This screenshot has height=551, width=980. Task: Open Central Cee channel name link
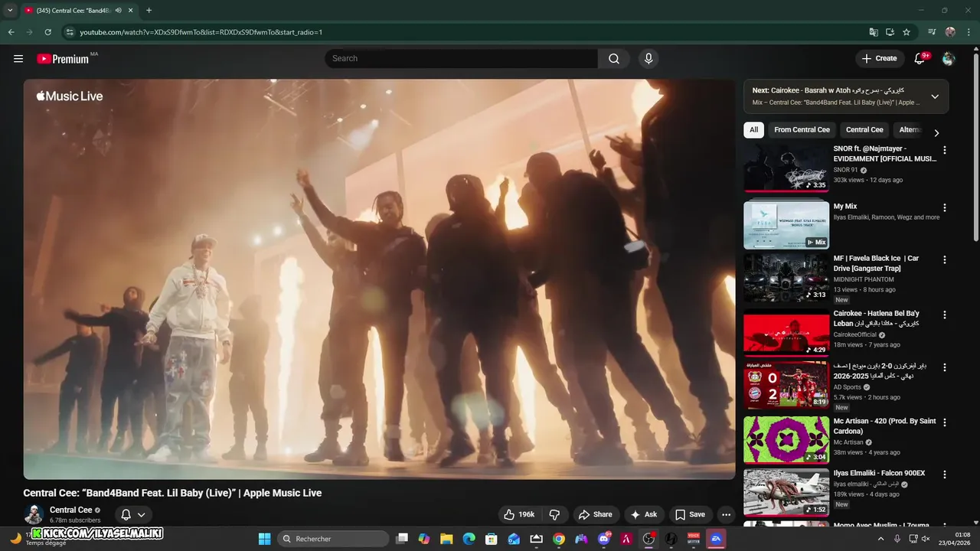point(71,510)
